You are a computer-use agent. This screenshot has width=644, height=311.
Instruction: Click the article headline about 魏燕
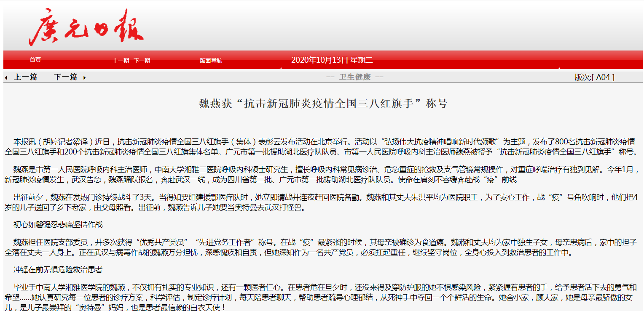tap(323, 104)
